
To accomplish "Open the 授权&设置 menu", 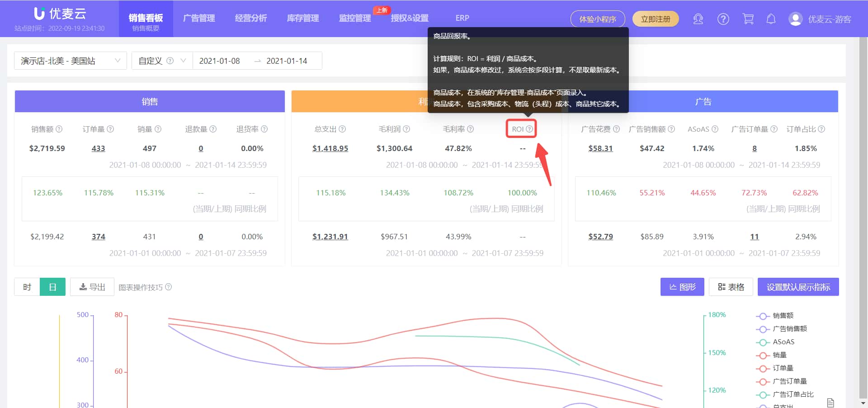I will pyautogui.click(x=410, y=18).
